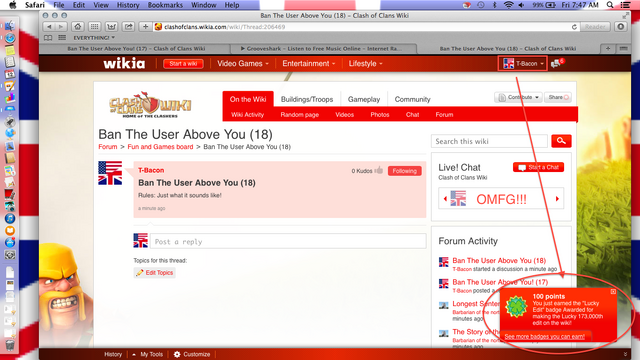Viewport: 640px width, 360px height.
Task: Open the Trash in the Dock
Action: 10,345
